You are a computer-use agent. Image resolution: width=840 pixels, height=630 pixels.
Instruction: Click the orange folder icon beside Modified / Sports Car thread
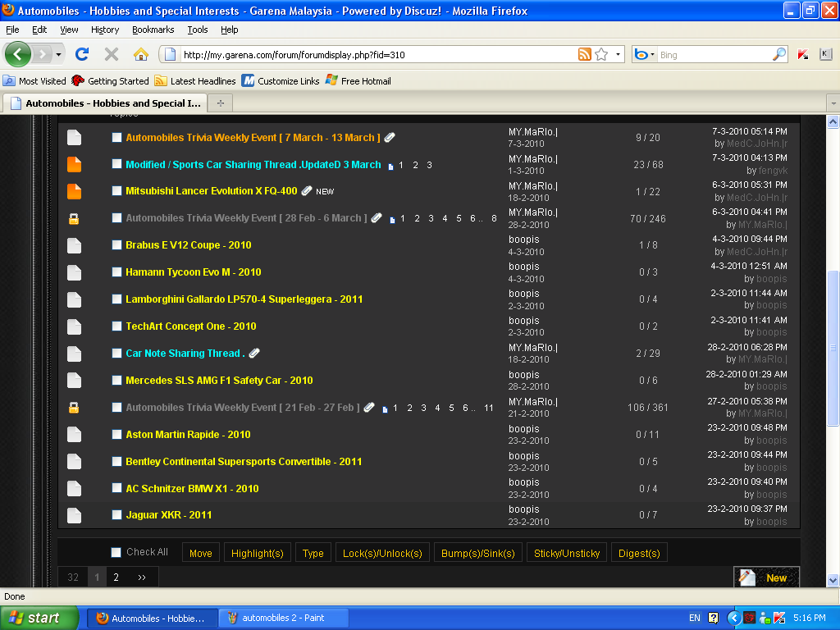(74, 164)
